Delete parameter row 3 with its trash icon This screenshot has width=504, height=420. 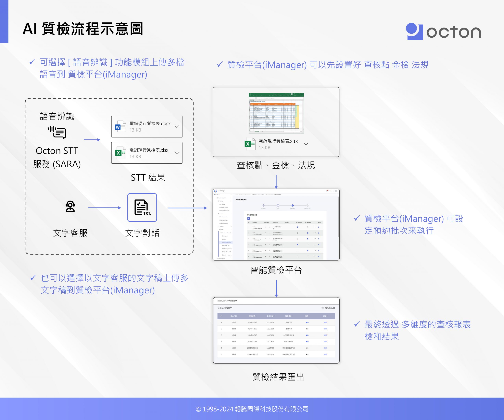pyautogui.click(x=319, y=239)
